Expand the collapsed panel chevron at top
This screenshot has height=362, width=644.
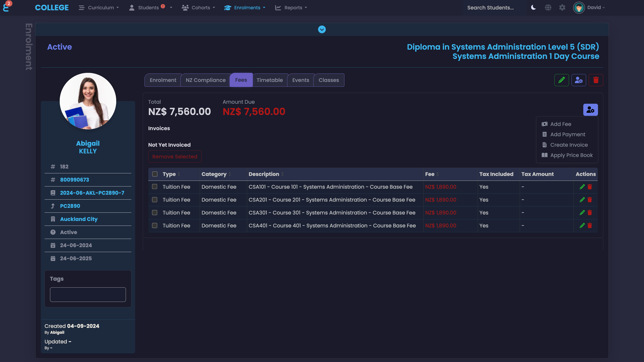[x=322, y=29]
